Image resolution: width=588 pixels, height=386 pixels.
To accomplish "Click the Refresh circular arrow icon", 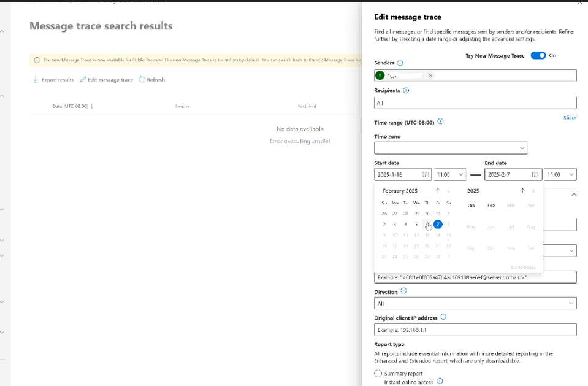I will pyautogui.click(x=142, y=80).
